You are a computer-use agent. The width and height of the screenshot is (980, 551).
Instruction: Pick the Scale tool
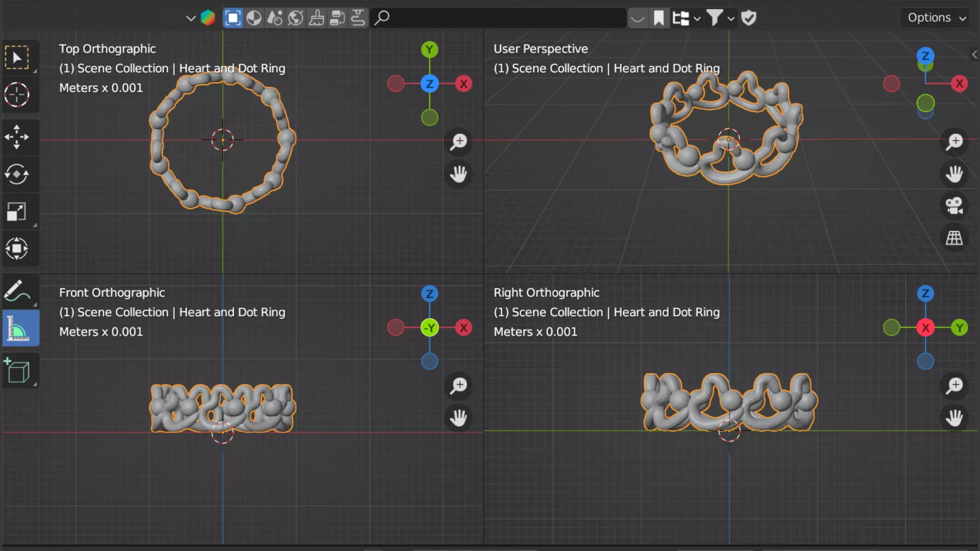[17, 211]
